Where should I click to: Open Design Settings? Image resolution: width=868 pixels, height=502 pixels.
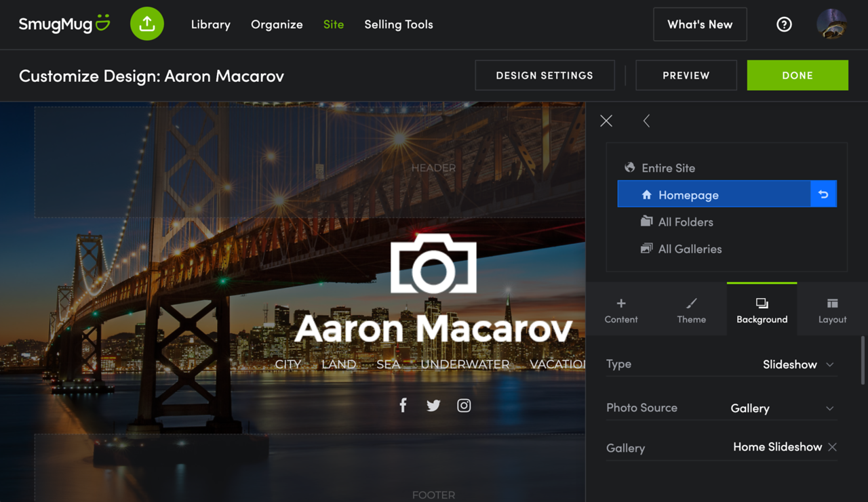(545, 75)
